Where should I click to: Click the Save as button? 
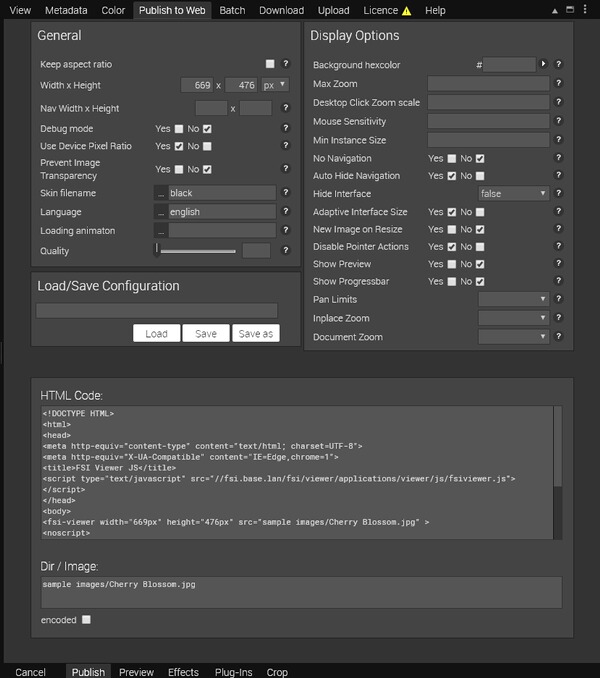tap(255, 333)
